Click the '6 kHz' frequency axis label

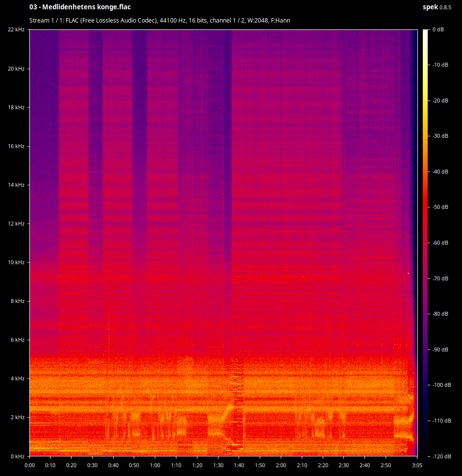18,340
